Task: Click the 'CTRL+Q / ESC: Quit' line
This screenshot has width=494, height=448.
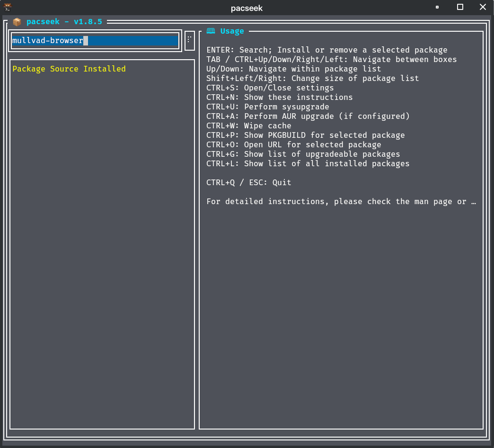Action: [x=249, y=182]
